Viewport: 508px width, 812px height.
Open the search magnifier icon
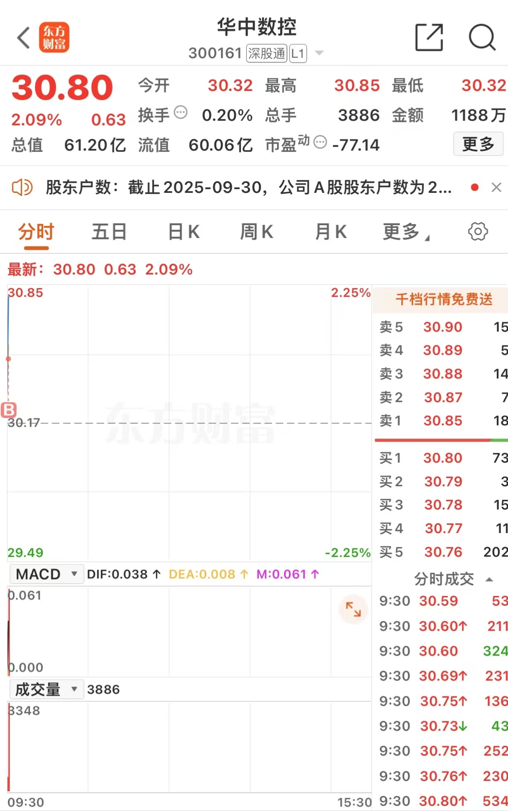click(482, 38)
